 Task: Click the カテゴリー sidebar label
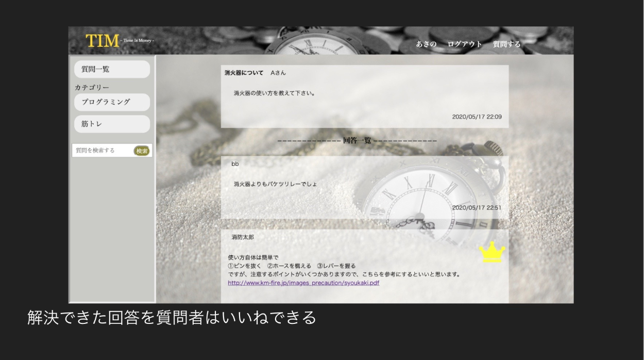click(92, 88)
